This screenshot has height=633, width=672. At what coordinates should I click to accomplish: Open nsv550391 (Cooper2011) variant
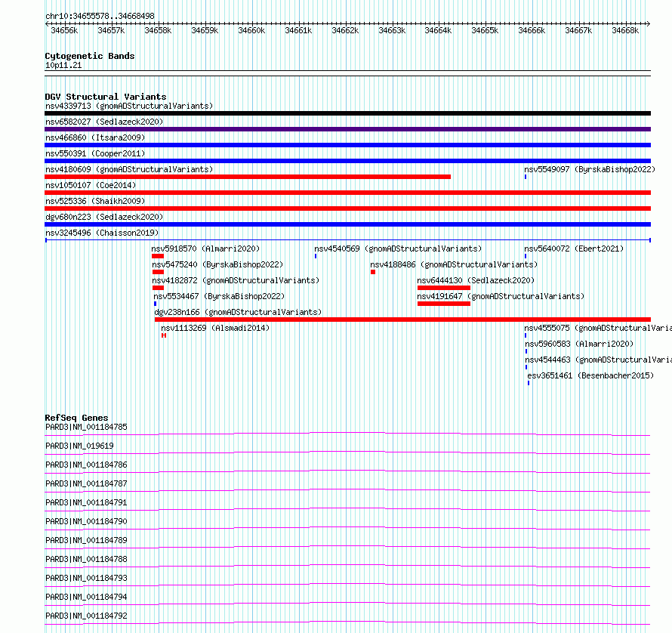[x=95, y=153]
